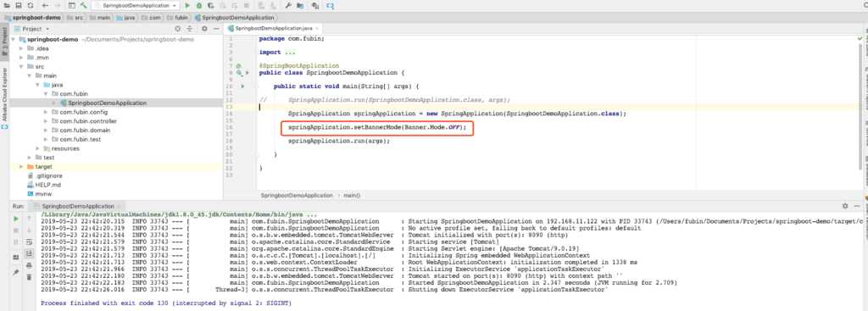The image size is (868, 311).
Task: Click the setBannerMode code line in editor
Action: point(377,127)
